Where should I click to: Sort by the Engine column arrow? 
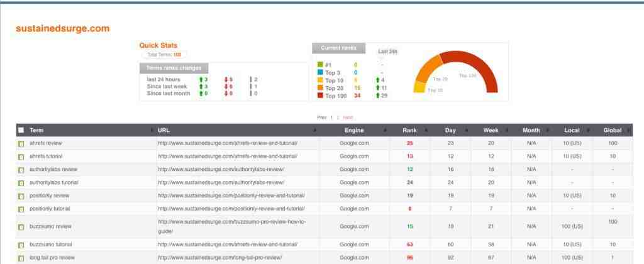coord(386,131)
